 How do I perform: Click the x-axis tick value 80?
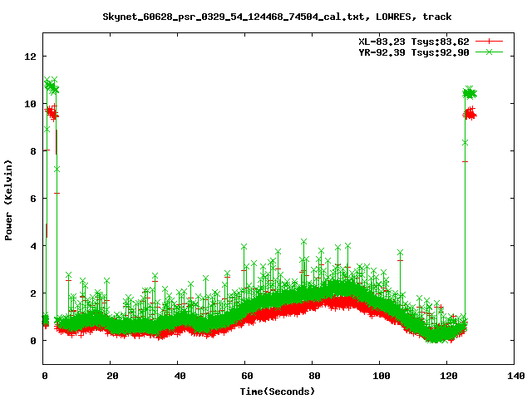click(x=314, y=376)
